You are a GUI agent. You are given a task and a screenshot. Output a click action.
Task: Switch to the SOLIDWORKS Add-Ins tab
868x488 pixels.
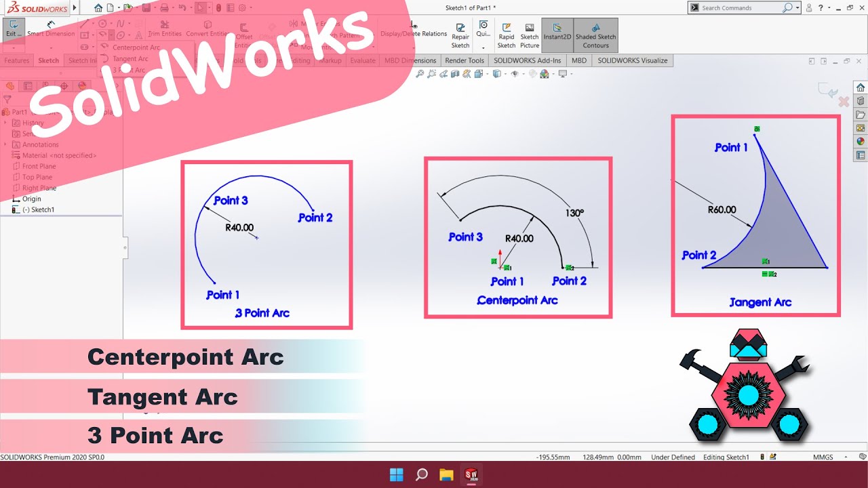528,60
